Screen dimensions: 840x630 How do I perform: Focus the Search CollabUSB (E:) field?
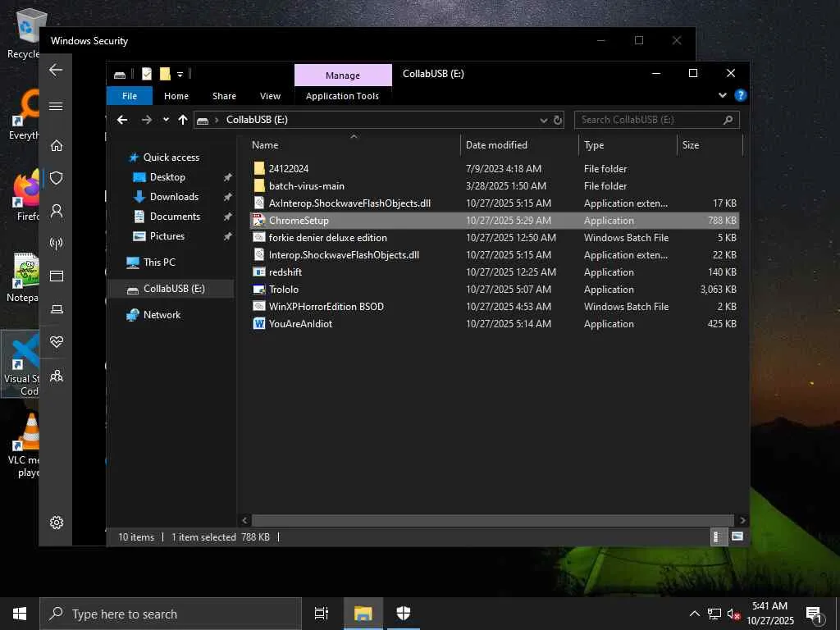(x=657, y=120)
